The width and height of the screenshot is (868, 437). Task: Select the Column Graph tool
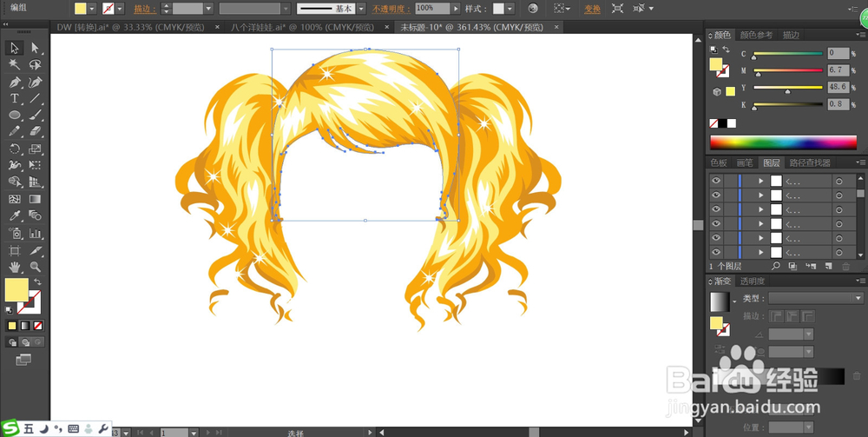coord(35,233)
